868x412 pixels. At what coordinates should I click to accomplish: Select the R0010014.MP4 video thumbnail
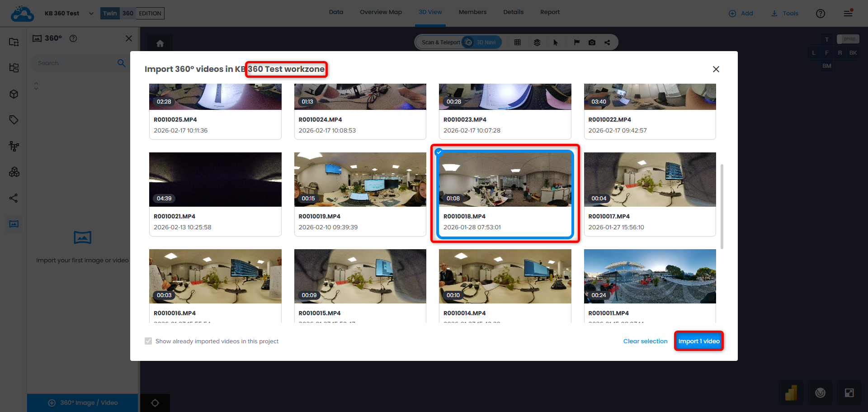click(x=505, y=276)
